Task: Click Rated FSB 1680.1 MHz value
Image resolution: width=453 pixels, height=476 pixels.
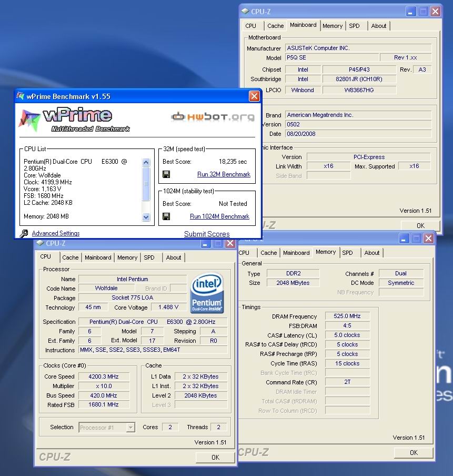Action: (x=104, y=404)
